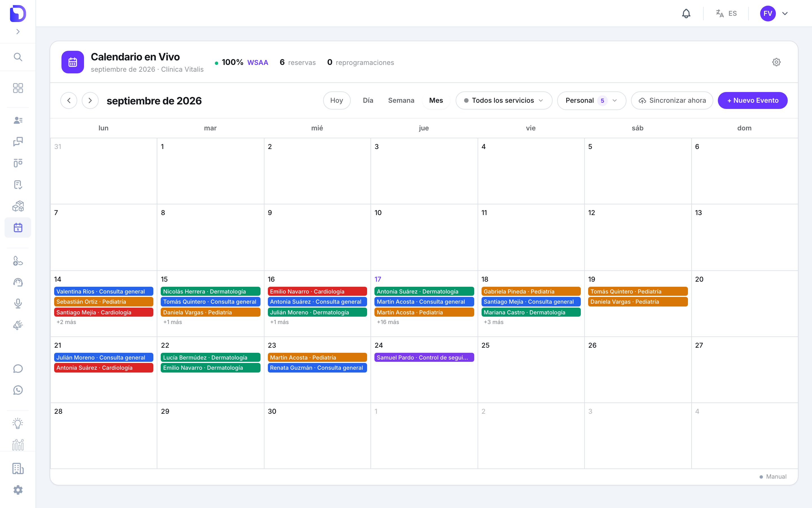Create a Nuevo Evento
812x508 pixels.
[x=753, y=100]
